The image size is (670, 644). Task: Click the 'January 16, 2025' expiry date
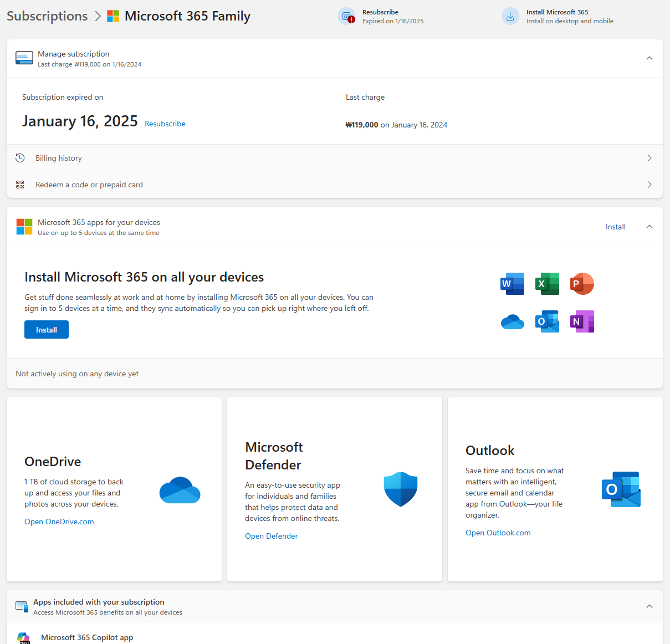pyautogui.click(x=80, y=121)
